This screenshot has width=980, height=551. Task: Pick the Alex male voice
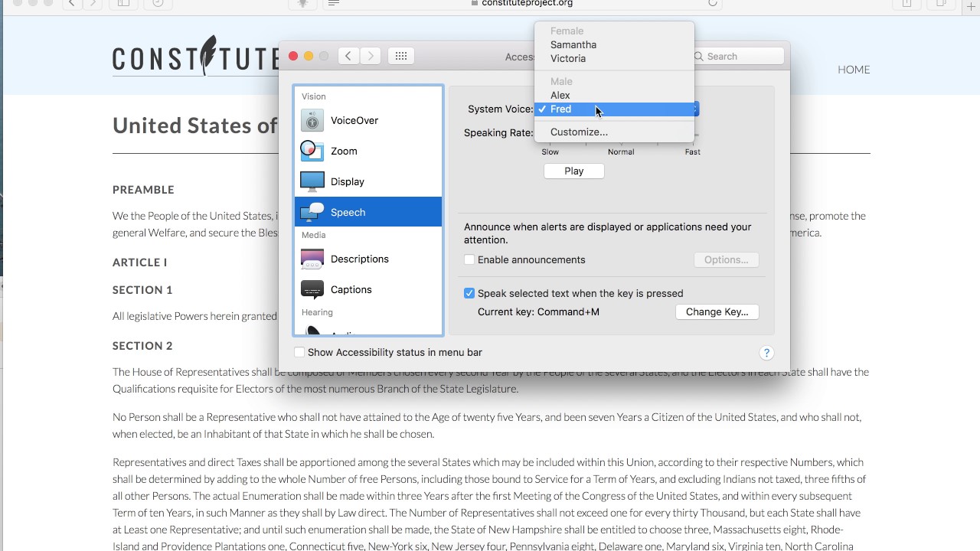click(614, 95)
